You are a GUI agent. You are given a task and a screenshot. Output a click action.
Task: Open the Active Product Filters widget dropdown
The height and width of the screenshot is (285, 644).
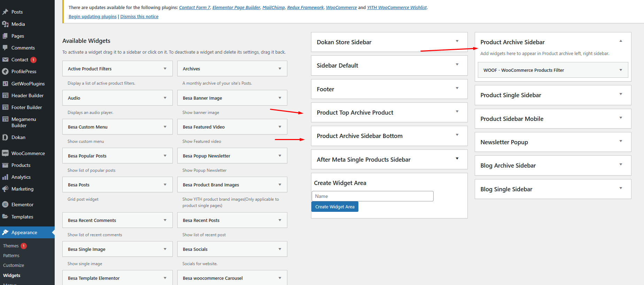coord(165,69)
